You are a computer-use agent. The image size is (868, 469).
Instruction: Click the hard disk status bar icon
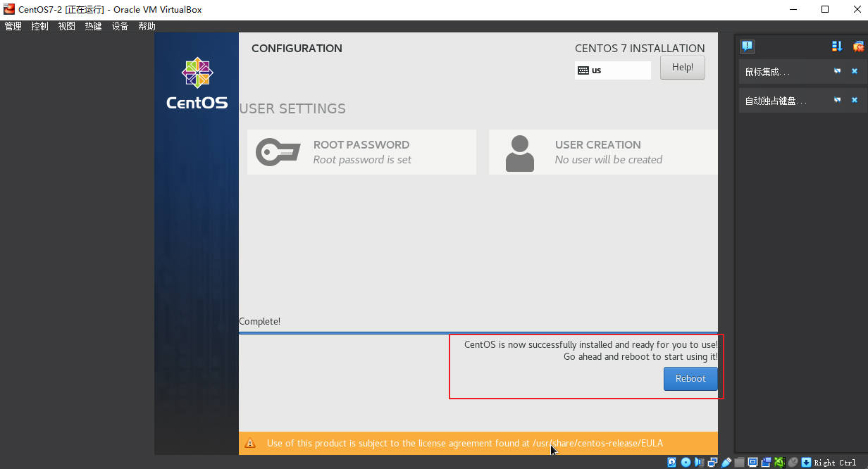(671, 462)
